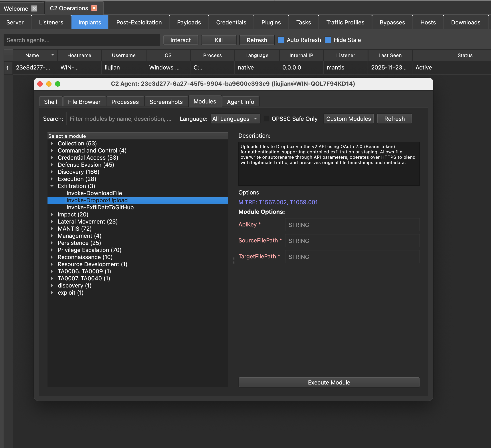The width and height of the screenshot is (491, 448).
Task: Expand the Collection module category
Action: click(52, 143)
